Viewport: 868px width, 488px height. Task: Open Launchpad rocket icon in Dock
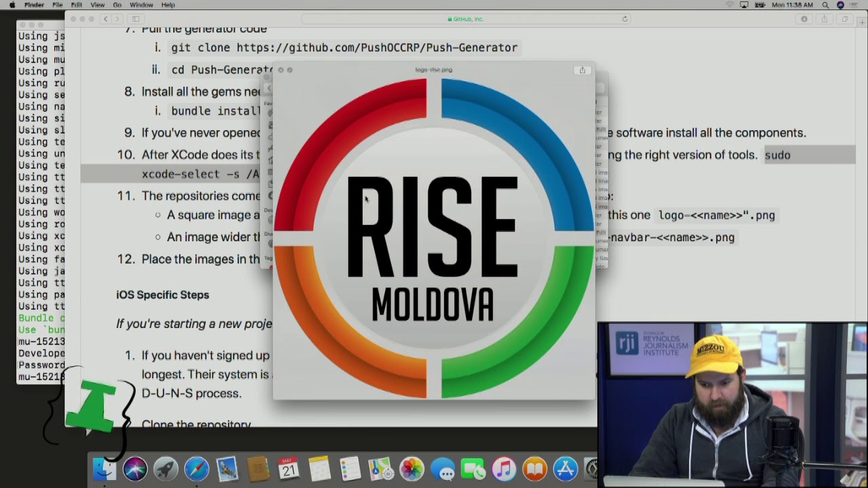(x=165, y=469)
